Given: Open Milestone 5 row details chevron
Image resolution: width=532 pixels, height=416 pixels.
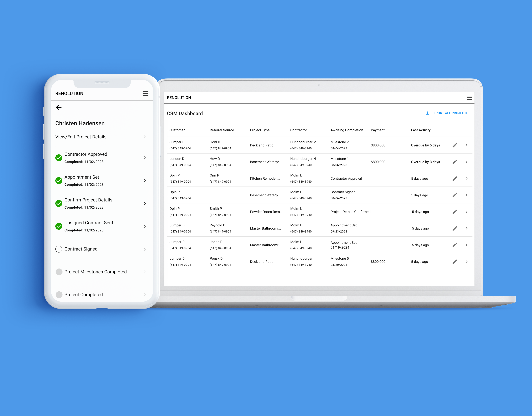Looking at the screenshot, I should click(x=466, y=262).
